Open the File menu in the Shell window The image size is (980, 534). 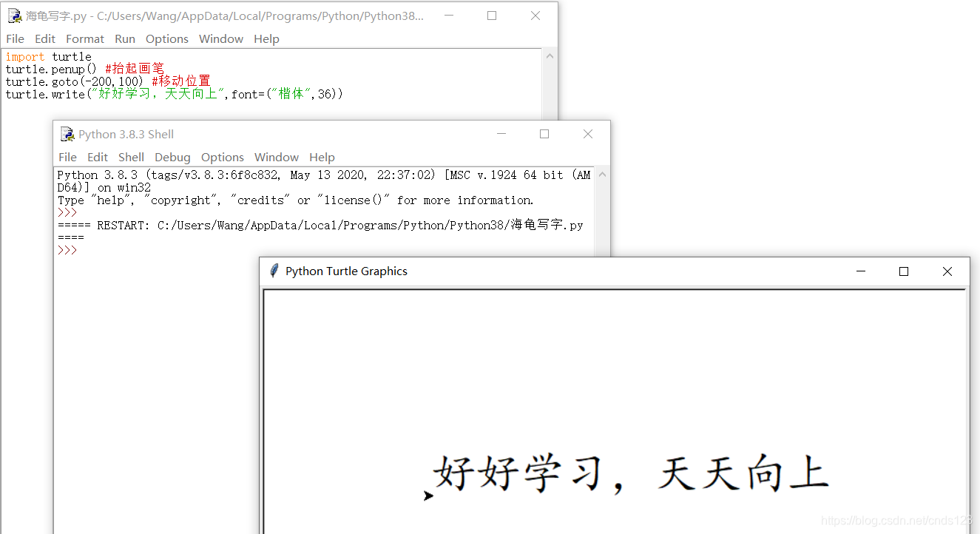pyautogui.click(x=67, y=157)
